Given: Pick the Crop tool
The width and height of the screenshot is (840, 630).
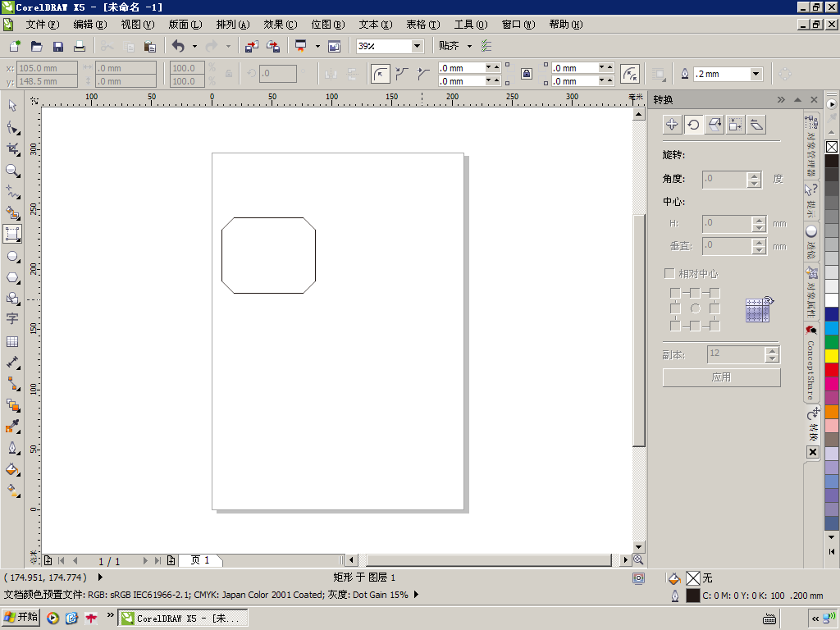Looking at the screenshot, I should pyautogui.click(x=12, y=148).
